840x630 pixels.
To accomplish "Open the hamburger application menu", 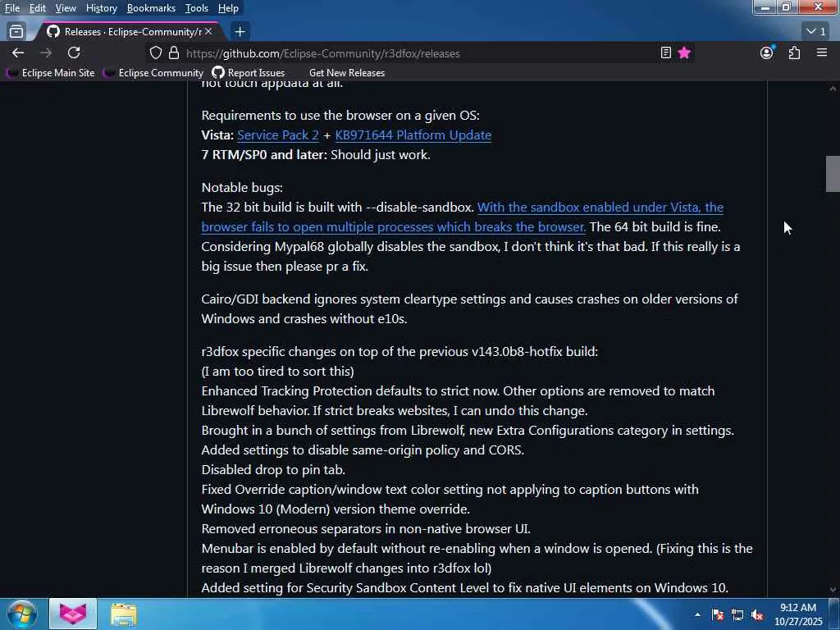I will pos(822,53).
